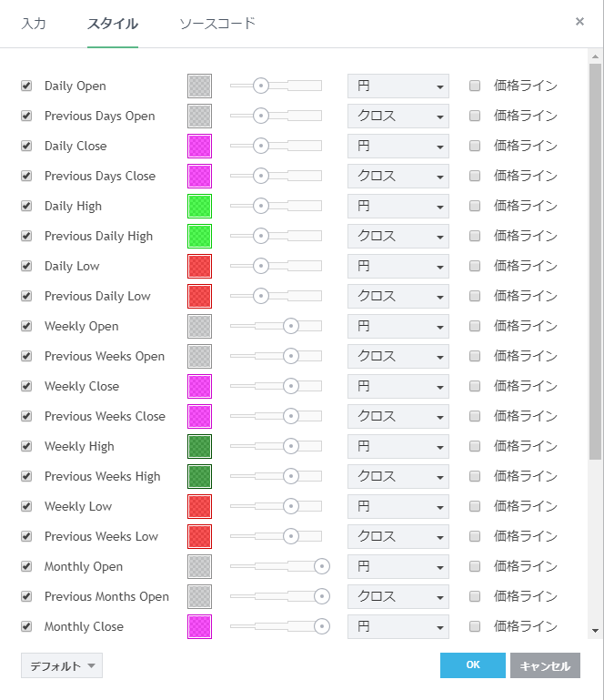Image resolution: width=604 pixels, height=700 pixels.
Task: Click the Weekly Open line width slider
Action: coord(276,326)
